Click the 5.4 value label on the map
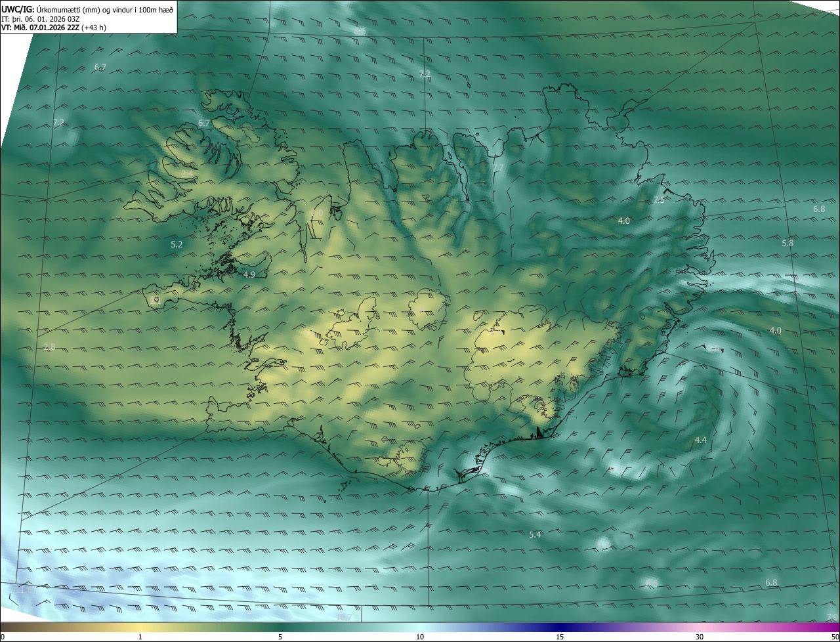This screenshot has width=840, height=642. (535, 535)
